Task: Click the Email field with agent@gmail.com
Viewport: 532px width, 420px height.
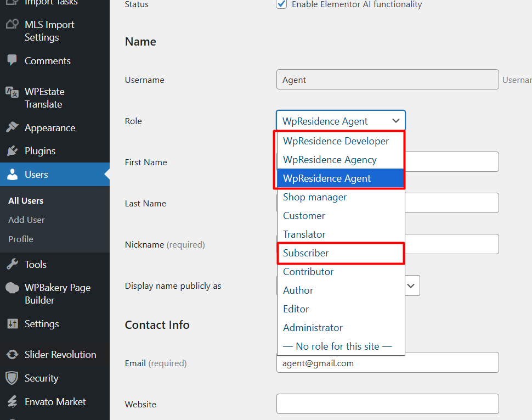Action: click(387, 363)
